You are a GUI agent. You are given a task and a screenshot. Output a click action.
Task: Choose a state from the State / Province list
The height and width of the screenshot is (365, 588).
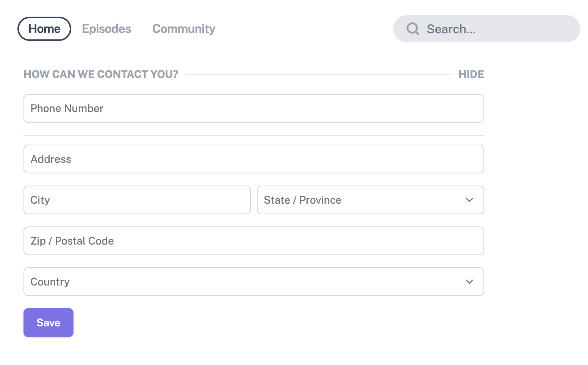tap(371, 200)
